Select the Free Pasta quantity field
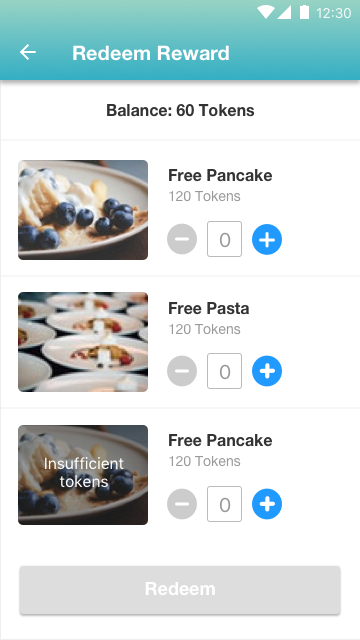360x640 pixels. click(224, 371)
